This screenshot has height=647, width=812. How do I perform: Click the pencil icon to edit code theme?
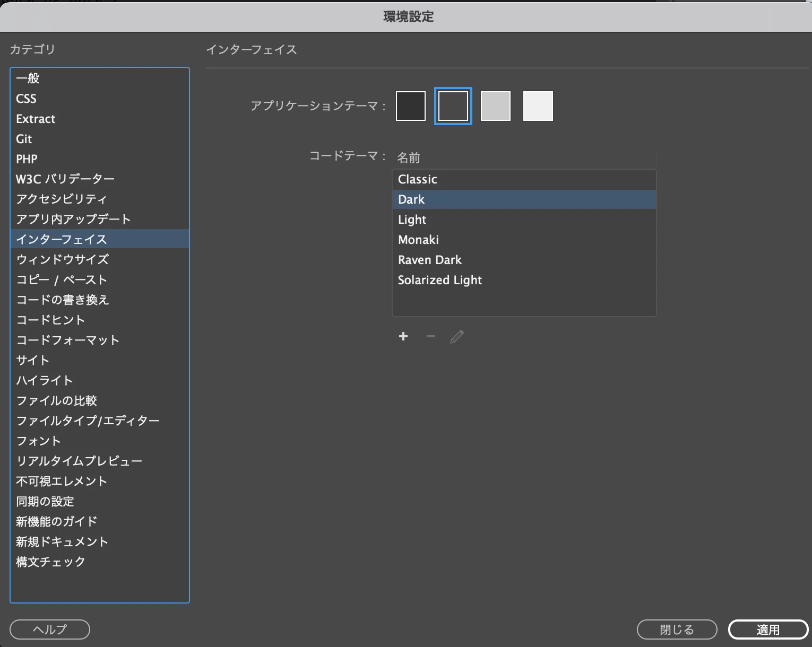pyautogui.click(x=457, y=337)
